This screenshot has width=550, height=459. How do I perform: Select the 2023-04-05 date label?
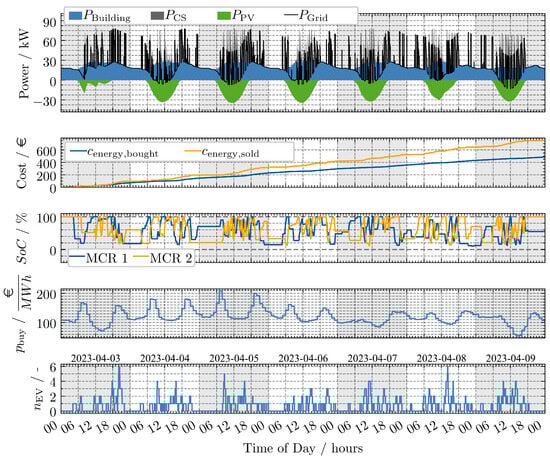coord(234,358)
